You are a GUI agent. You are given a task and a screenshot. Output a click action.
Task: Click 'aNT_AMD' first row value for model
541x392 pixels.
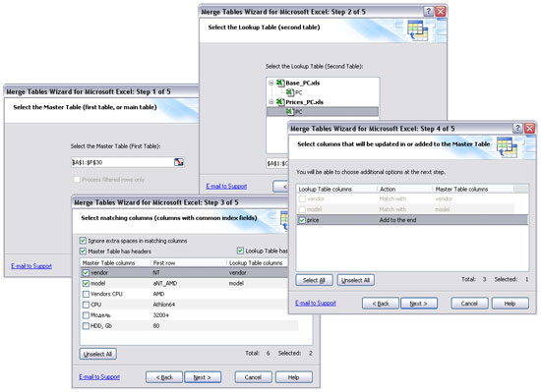(x=165, y=284)
